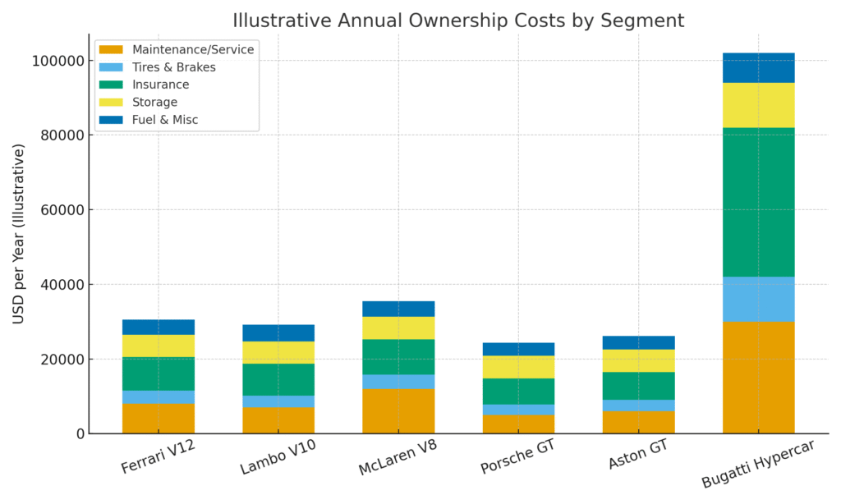This screenshot has height=504, width=841.
Task: Click the orange Maintenance/Service legend swatch
Action: pyautogui.click(x=111, y=50)
